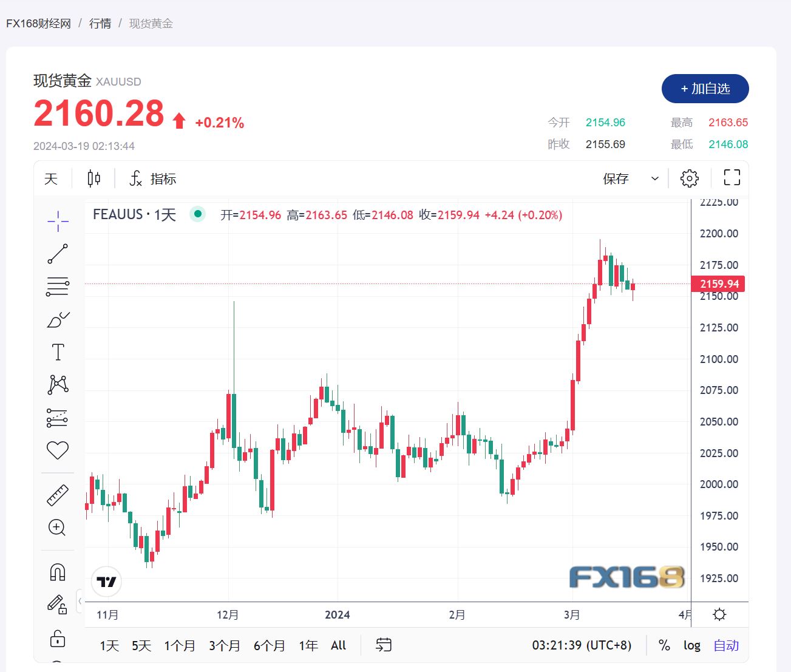This screenshot has width=791, height=672.
Task: Enter fullscreen using the expand icon
Action: (731, 177)
